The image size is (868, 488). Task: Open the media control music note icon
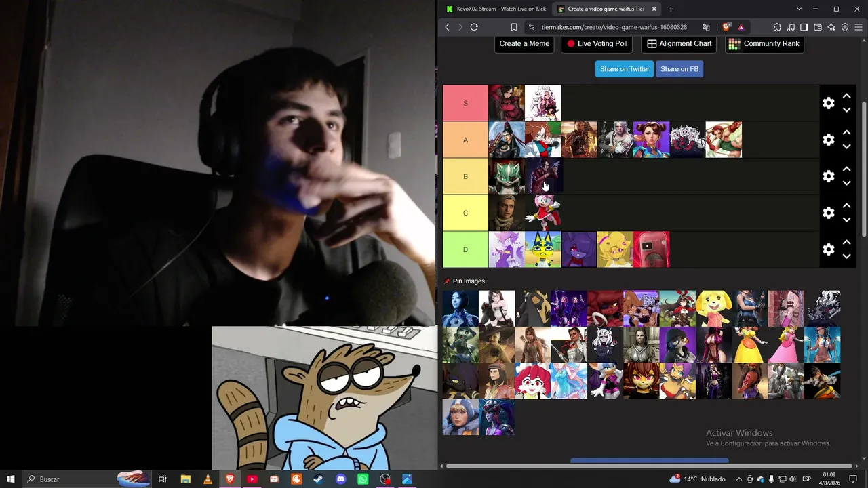[x=791, y=27]
